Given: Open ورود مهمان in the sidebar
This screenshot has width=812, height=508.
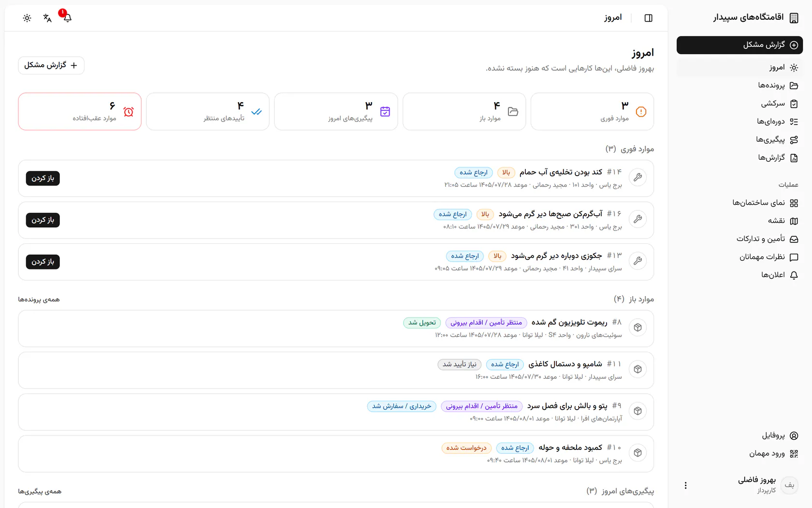Looking at the screenshot, I should (739, 453).
